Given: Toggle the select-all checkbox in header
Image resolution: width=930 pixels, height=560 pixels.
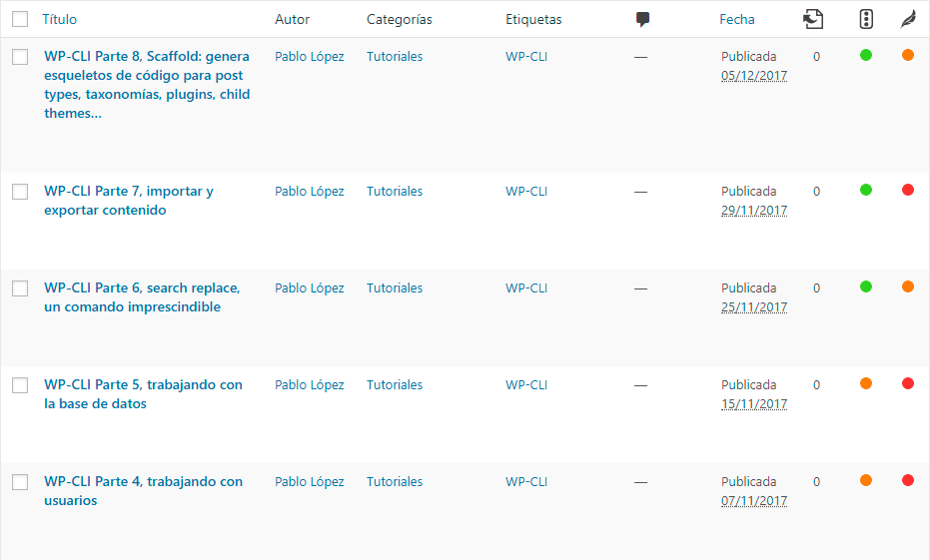Looking at the screenshot, I should [20, 19].
